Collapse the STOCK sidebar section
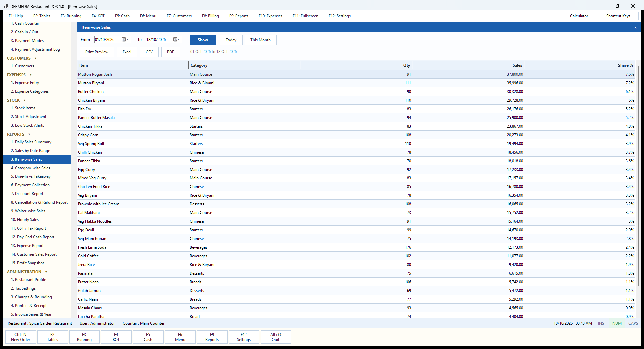Screen dimensions: 644x349 [x=25, y=100]
